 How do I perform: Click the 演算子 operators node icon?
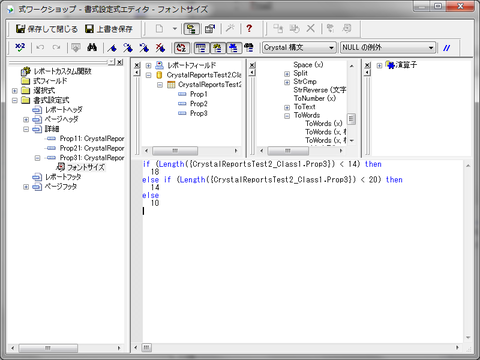[390, 65]
